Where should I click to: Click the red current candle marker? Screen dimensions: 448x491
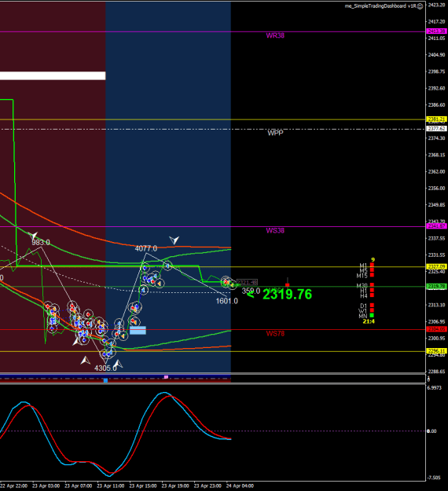pyautogui.click(x=288, y=285)
